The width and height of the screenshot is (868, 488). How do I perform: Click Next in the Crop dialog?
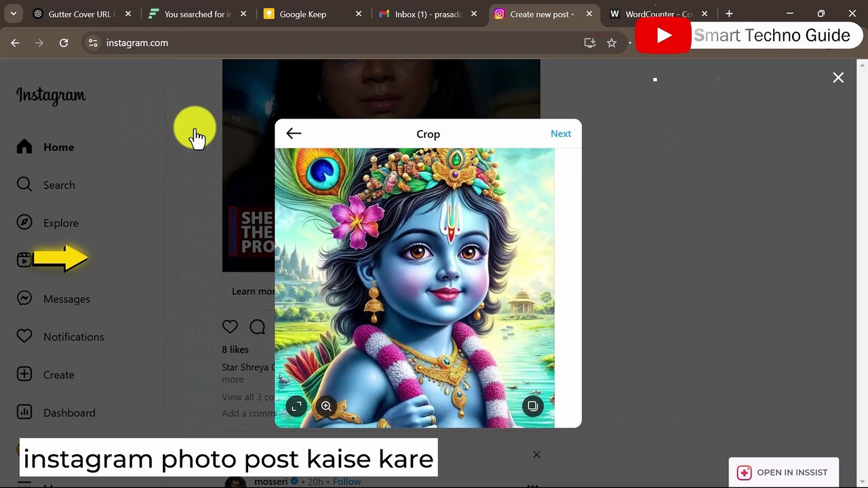tap(560, 134)
